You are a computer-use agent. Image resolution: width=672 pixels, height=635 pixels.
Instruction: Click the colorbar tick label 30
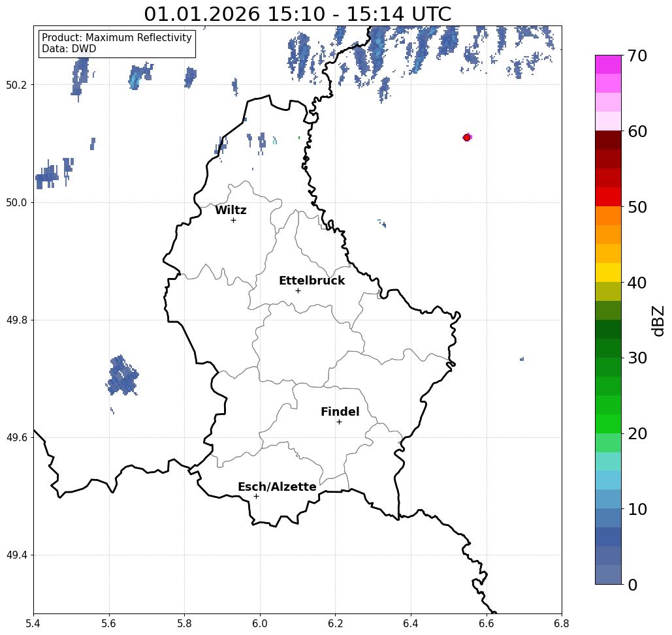[637, 358]
